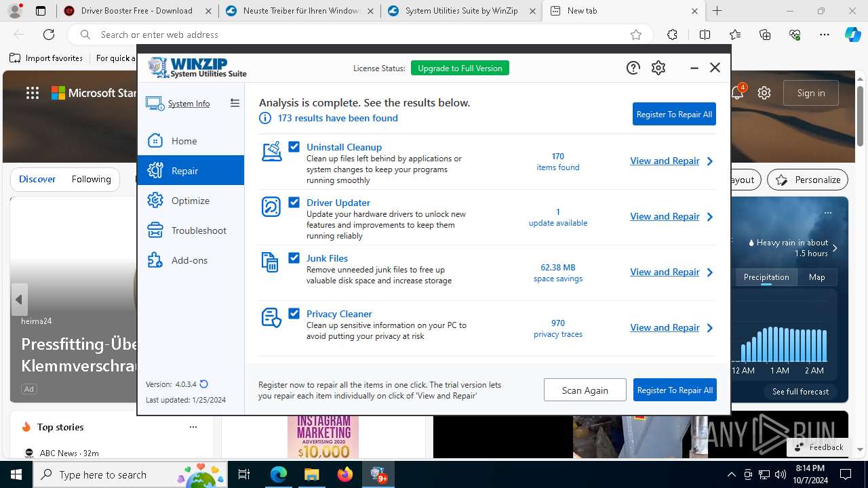This screenshot has height=488, width=868.
Task: Open File Explorer from the taskbar
Action: coord(311,474)
